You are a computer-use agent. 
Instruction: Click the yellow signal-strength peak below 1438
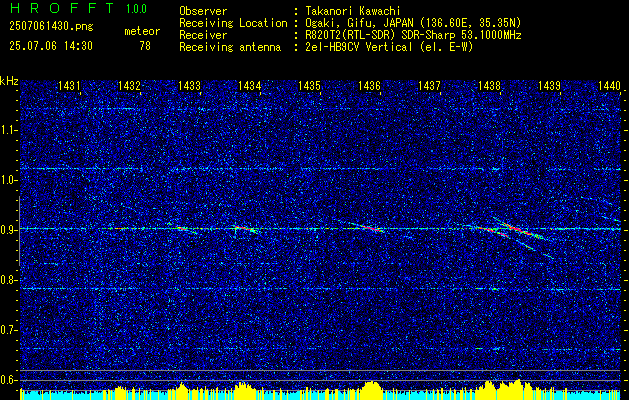[503, 388]
